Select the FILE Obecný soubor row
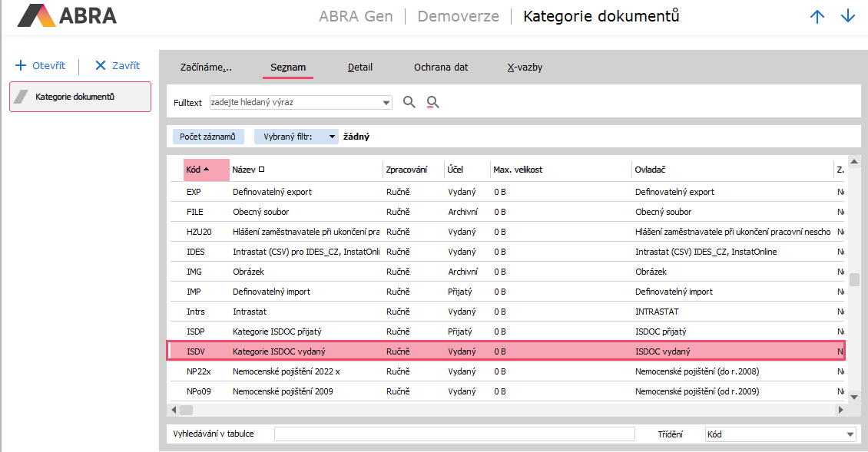Screen dimensions: 868x452 [506, 212]
